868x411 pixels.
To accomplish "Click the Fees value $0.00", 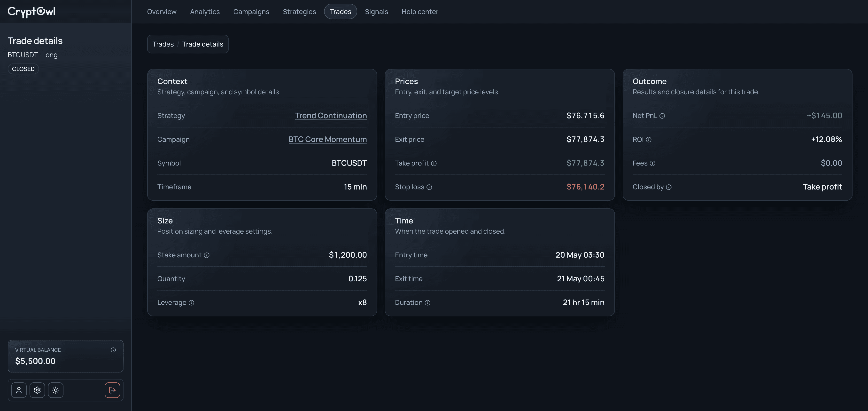I will click(x=831, y=163).
